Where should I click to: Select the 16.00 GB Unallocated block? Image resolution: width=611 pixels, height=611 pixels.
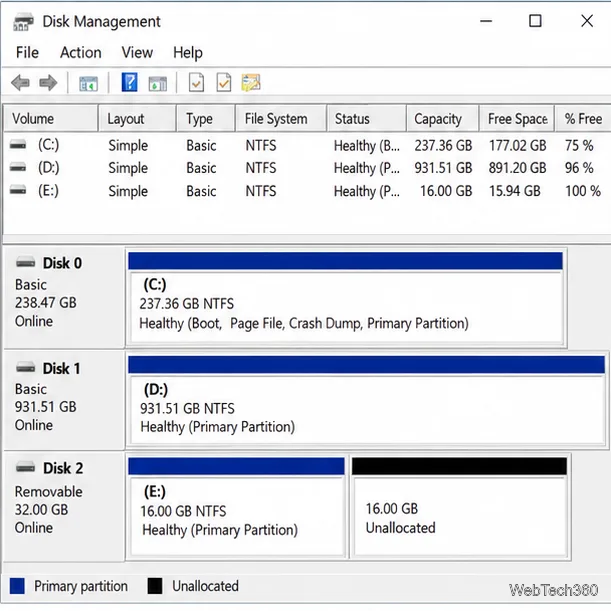click(460, 507)
